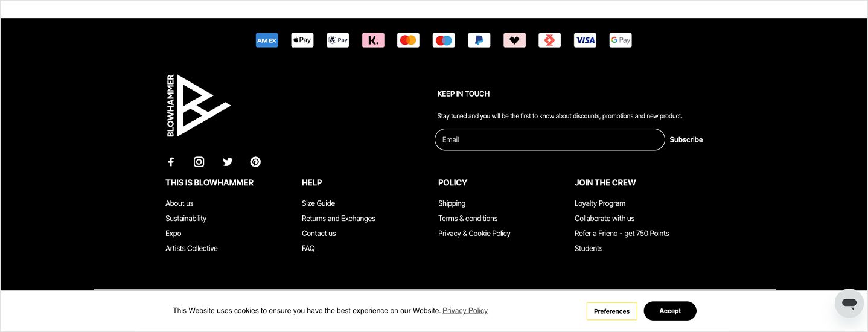Open the About us page
Viewport: 868px width, 332px height.
point(179,203)
